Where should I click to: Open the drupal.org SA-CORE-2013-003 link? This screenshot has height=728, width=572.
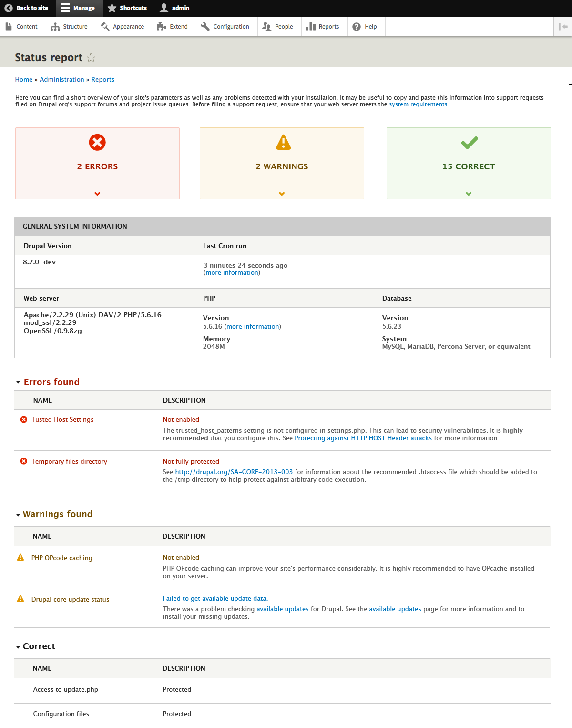234,472
